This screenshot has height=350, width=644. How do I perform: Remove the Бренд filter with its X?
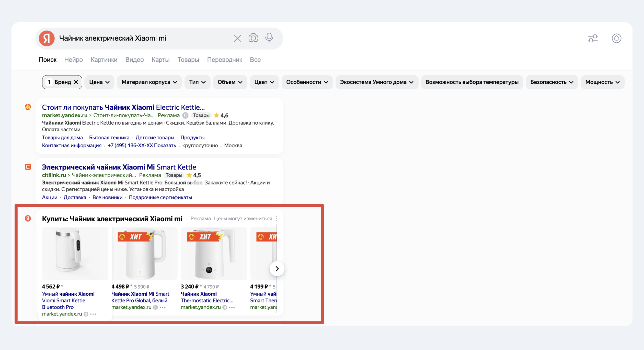click(76, 82)
